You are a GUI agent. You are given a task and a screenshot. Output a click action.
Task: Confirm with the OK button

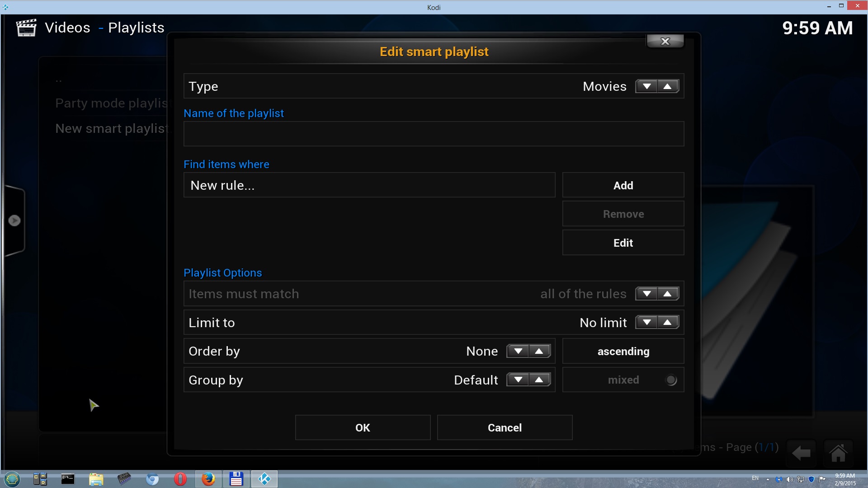363,428
